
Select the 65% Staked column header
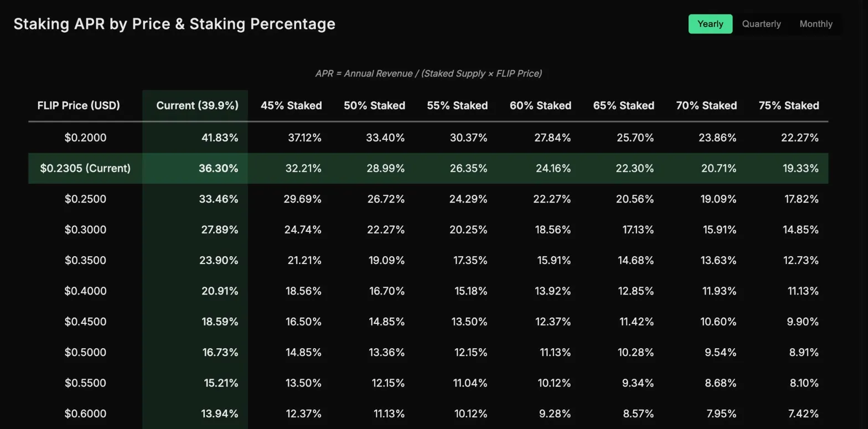[623, 105]
